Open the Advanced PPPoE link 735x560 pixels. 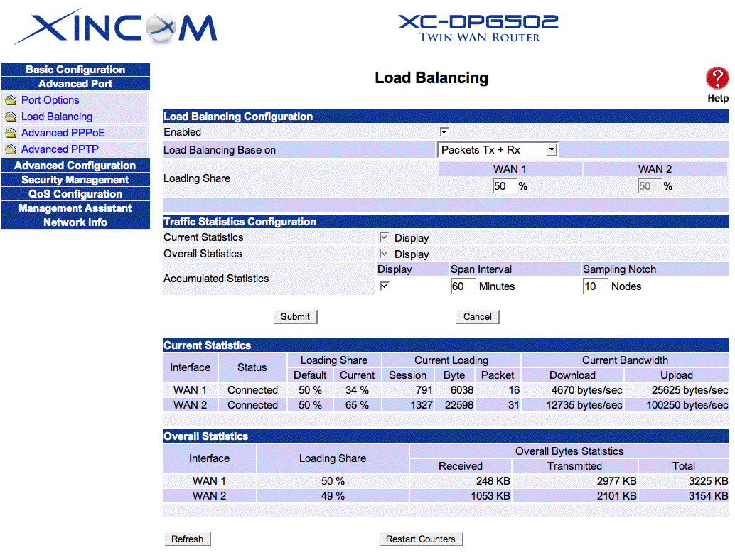click(63, 133)
